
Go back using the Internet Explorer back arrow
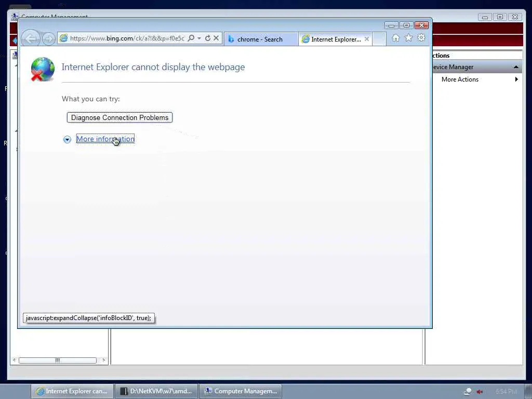(x=31, y=38)
